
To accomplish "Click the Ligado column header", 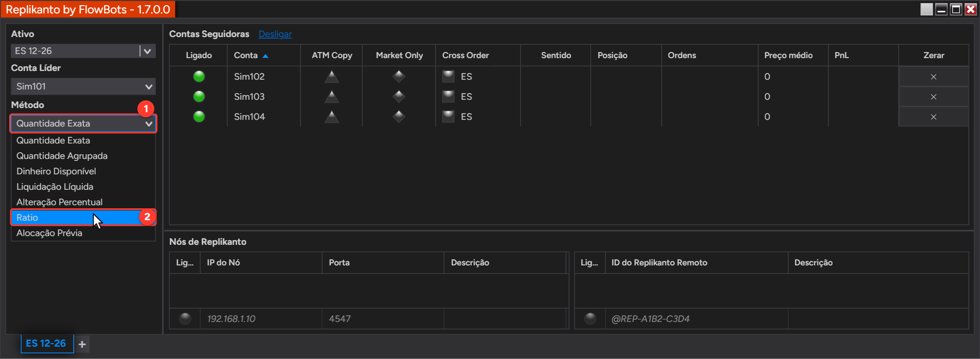I will [x=199, y=56].
